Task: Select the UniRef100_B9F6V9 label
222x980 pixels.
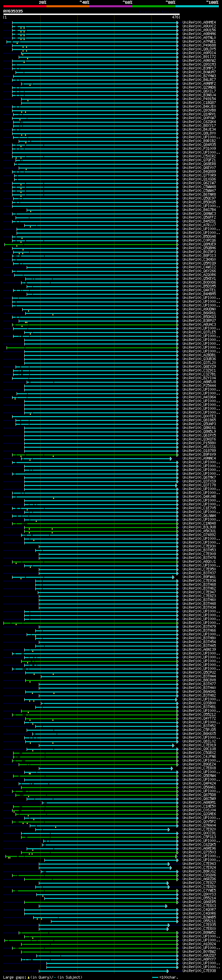Action: pos(199,455)
